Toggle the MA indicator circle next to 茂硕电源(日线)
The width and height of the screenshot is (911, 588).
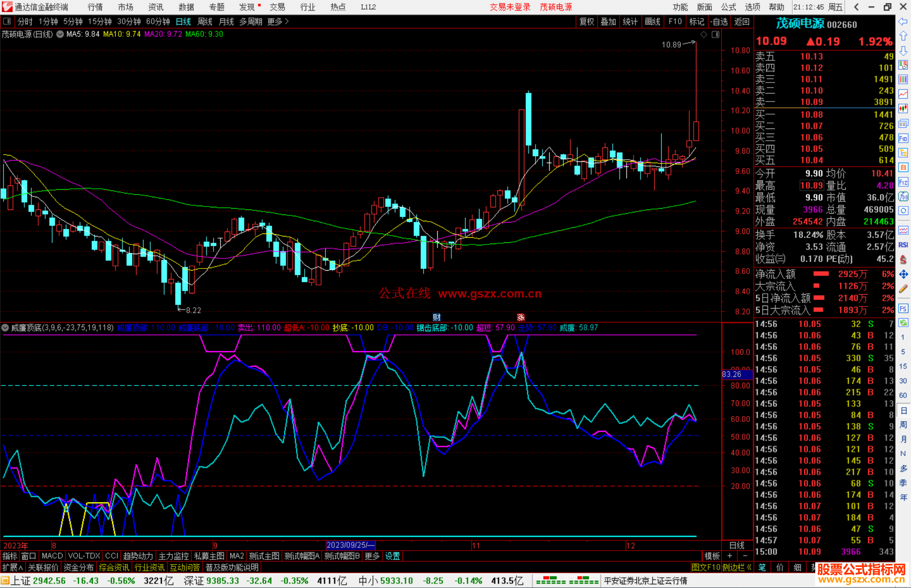(x=60, y=34)
